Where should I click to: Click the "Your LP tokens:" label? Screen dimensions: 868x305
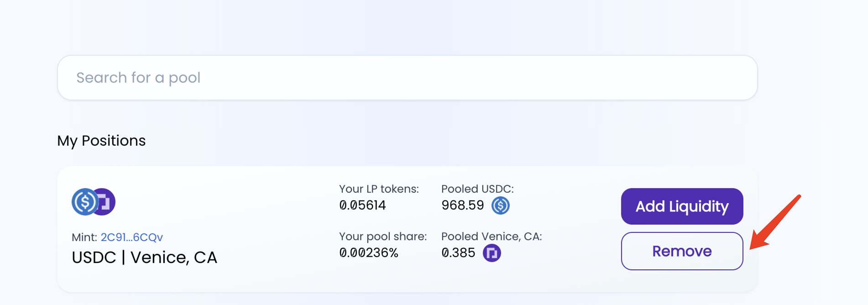379,189
